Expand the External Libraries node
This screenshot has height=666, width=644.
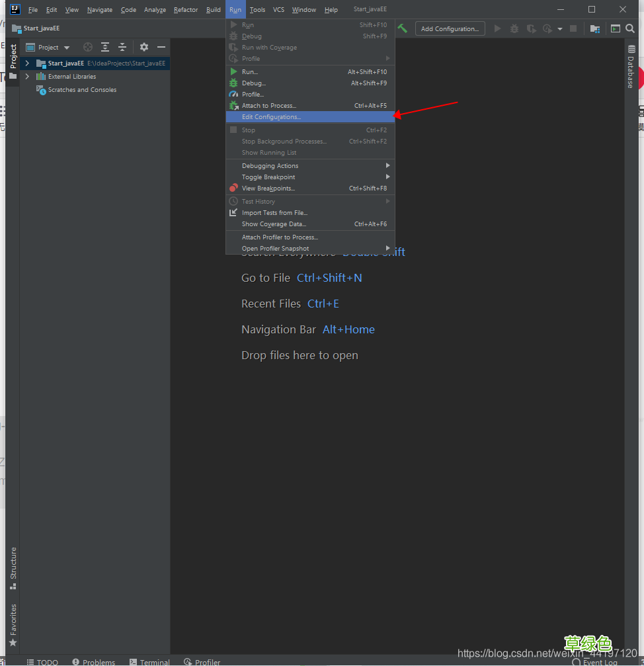coord(27,77)
